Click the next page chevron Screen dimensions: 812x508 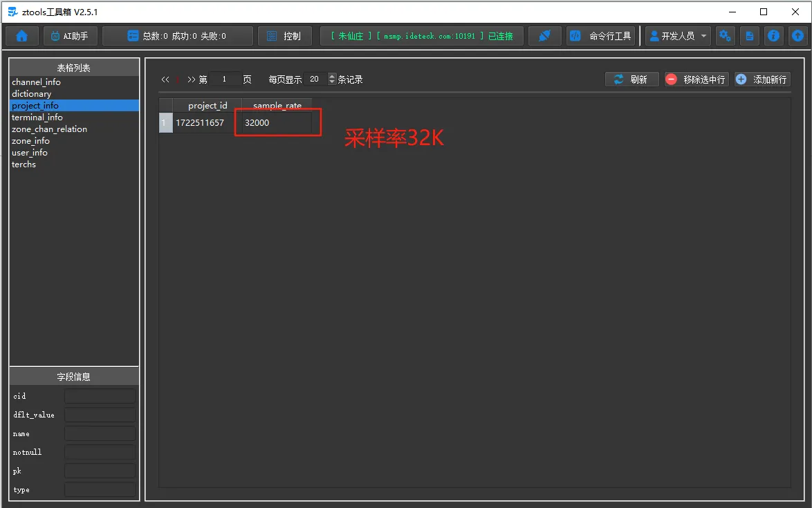tap(190, 79)
